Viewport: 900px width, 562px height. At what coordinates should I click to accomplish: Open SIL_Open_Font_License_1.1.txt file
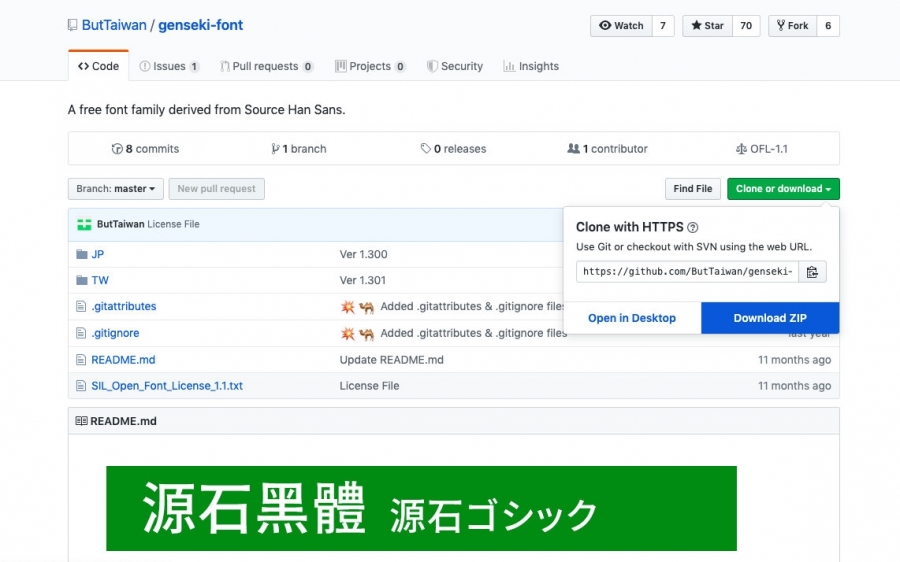pos(167,386)
